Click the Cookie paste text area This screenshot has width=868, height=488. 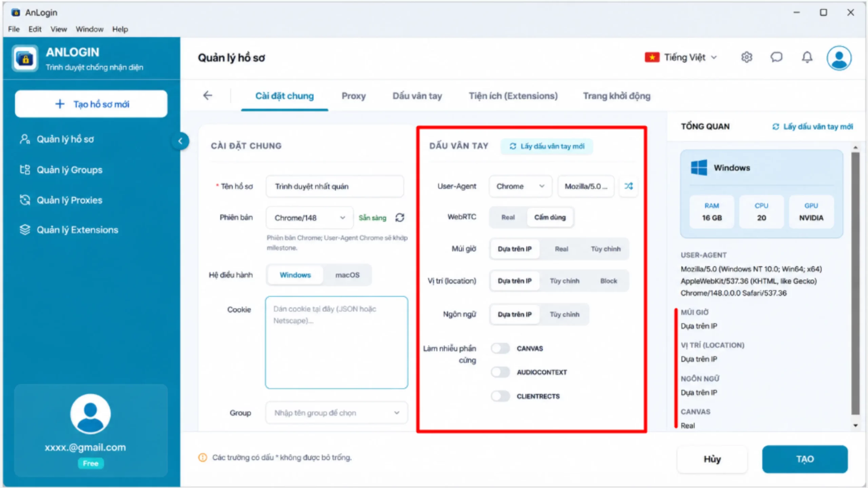click(336, 342)
